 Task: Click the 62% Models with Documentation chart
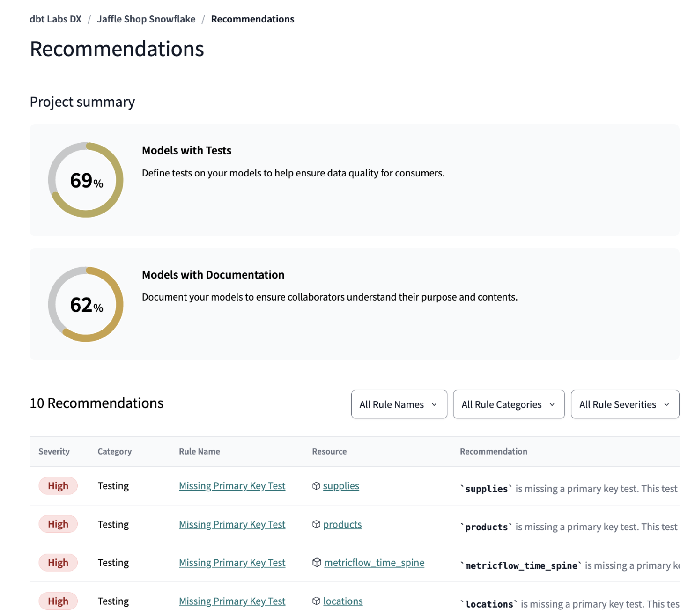(85, 304)
